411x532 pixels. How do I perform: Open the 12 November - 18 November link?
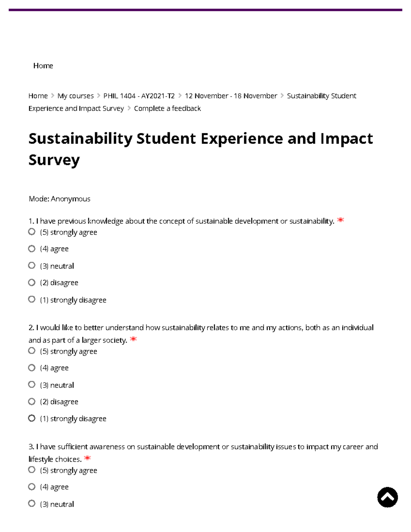click(230, 96)
